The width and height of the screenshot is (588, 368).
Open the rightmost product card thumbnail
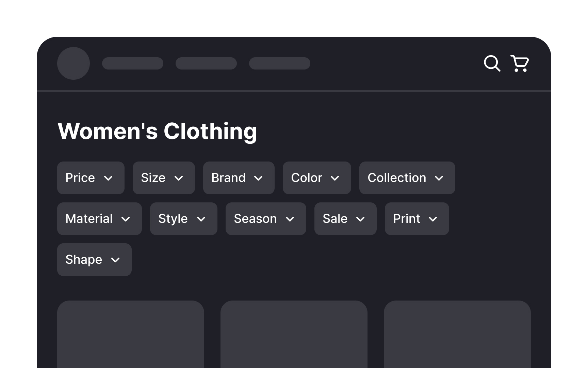click(x=457, y=334)
